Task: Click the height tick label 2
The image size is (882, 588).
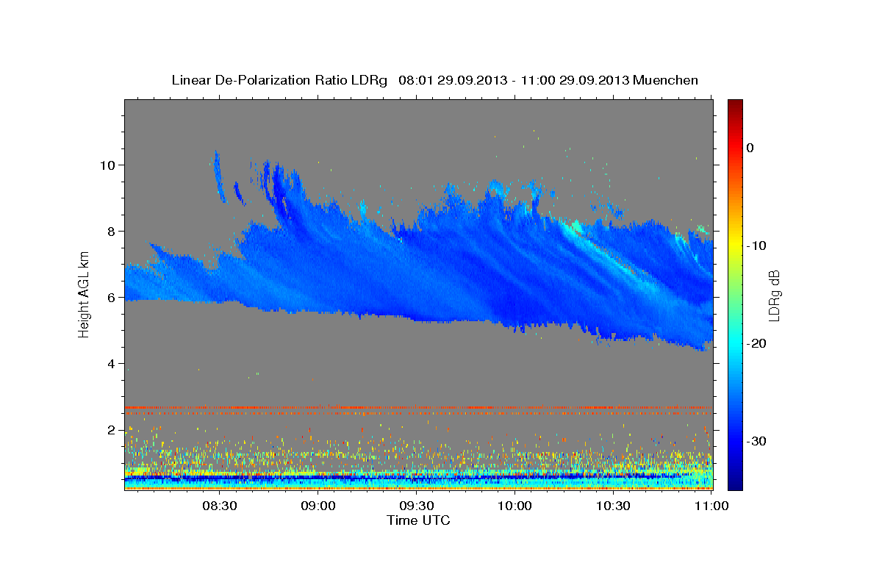Action: click(x=111, y=429)
